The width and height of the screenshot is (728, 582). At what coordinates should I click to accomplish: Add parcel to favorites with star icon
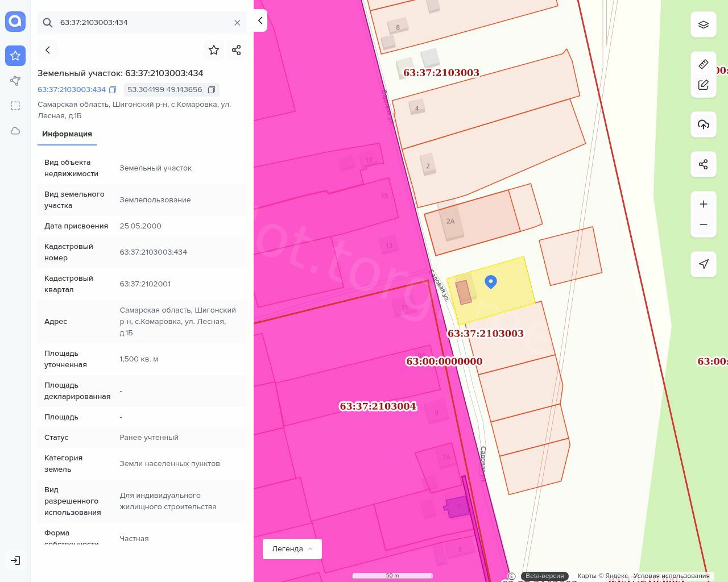pyautogui.click(x=214, y=50)
